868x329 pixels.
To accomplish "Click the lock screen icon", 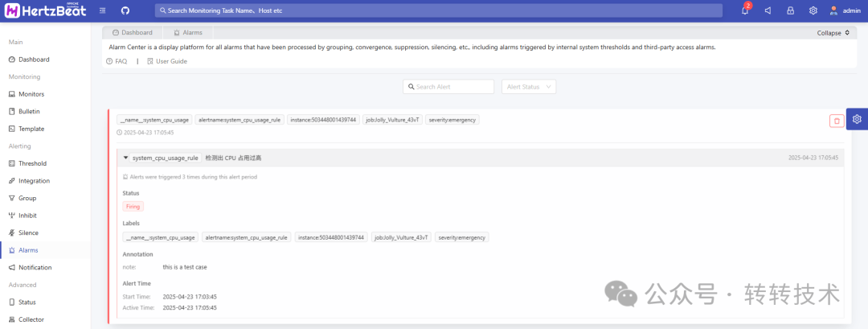I will click(791, 10).
